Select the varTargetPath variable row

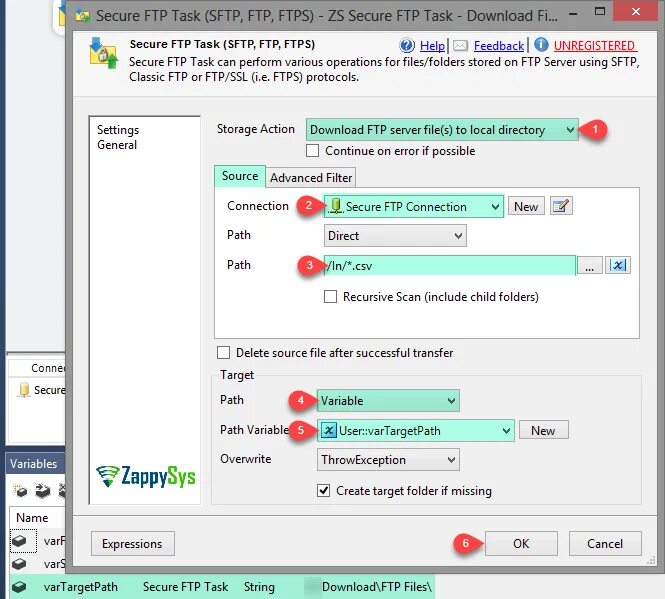point(222,587)
